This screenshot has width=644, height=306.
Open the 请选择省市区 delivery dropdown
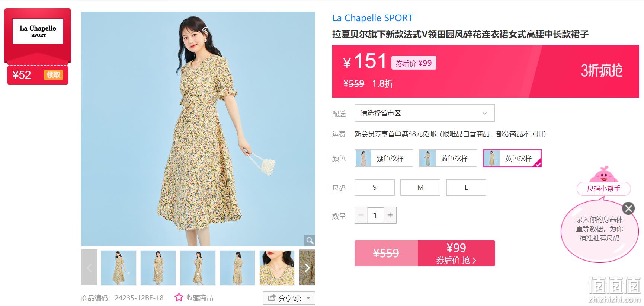point(424,113)
